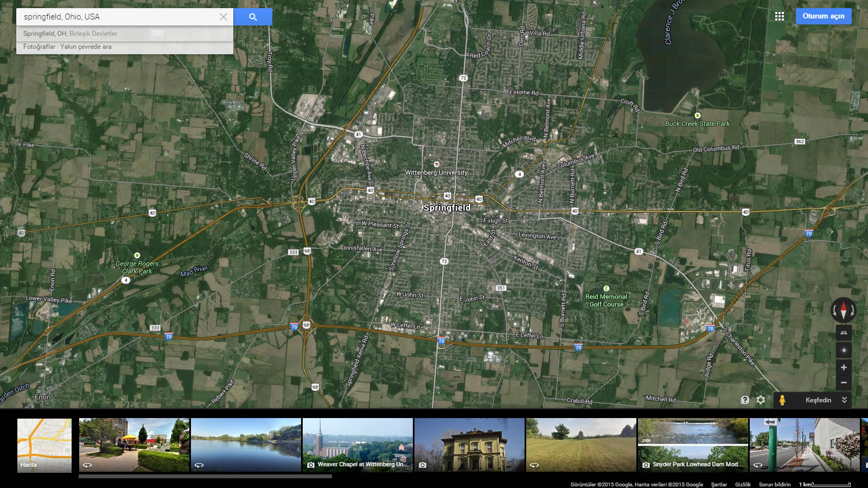Select Springfield, OH, Birleşik Devletler suggestion
This screenshot has width=868, height=488.
click(x=70, y=34)
